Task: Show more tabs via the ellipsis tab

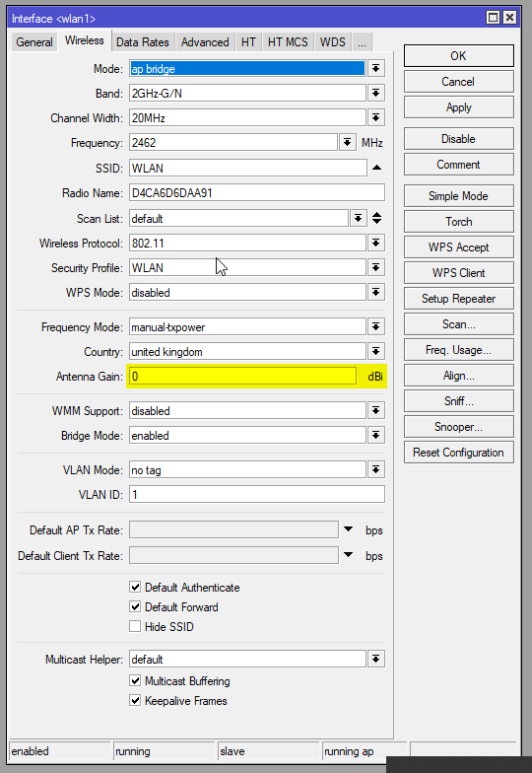Action: pyautogui.click(x=363, y=42)
